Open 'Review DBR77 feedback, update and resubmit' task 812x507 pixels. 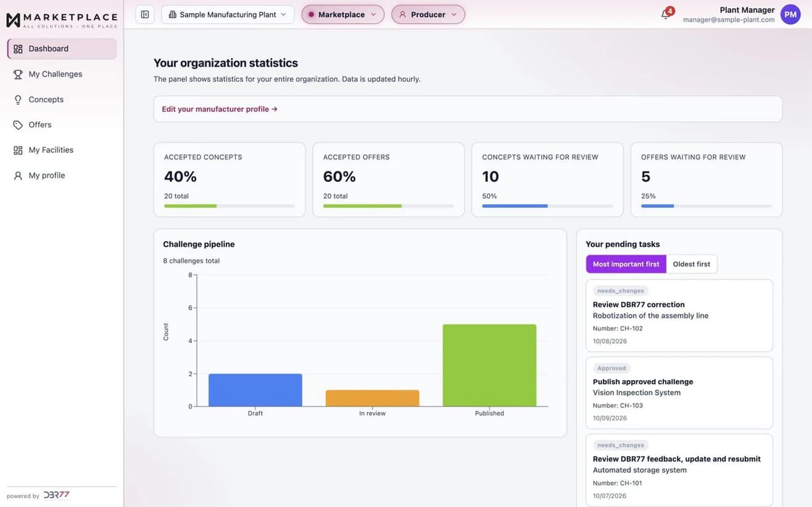point(679,471)
